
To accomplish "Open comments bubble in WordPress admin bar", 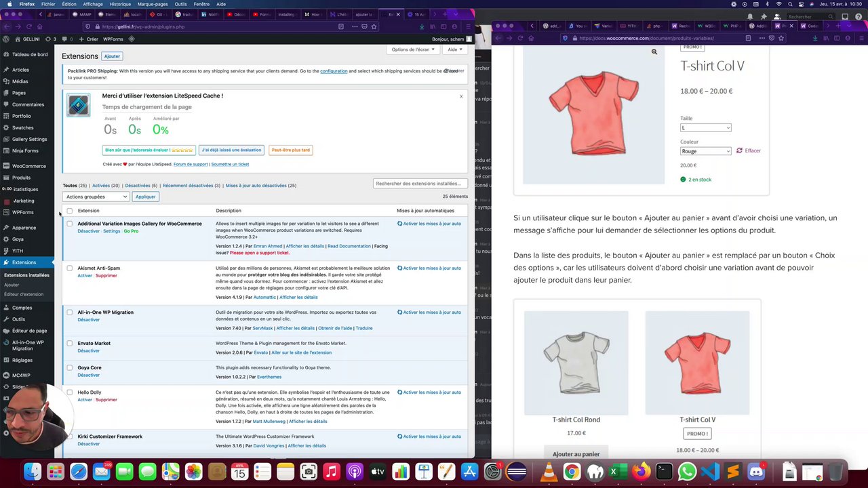I will coord(67,39).
